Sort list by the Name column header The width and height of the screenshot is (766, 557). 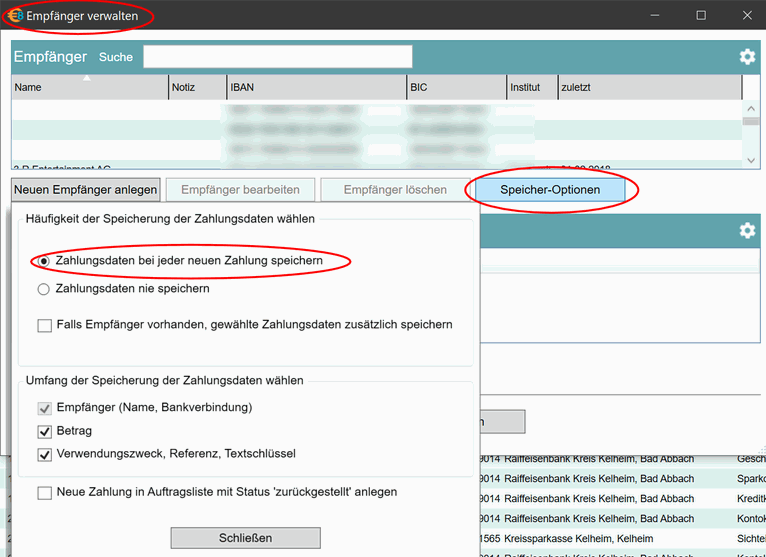click(90, 88)
